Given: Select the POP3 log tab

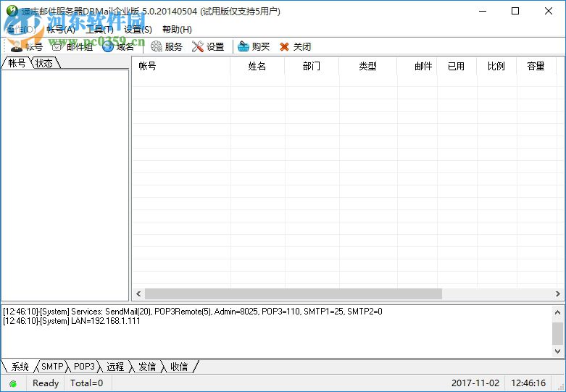Looking at the screenshot, I should click(x=84, y=367).
